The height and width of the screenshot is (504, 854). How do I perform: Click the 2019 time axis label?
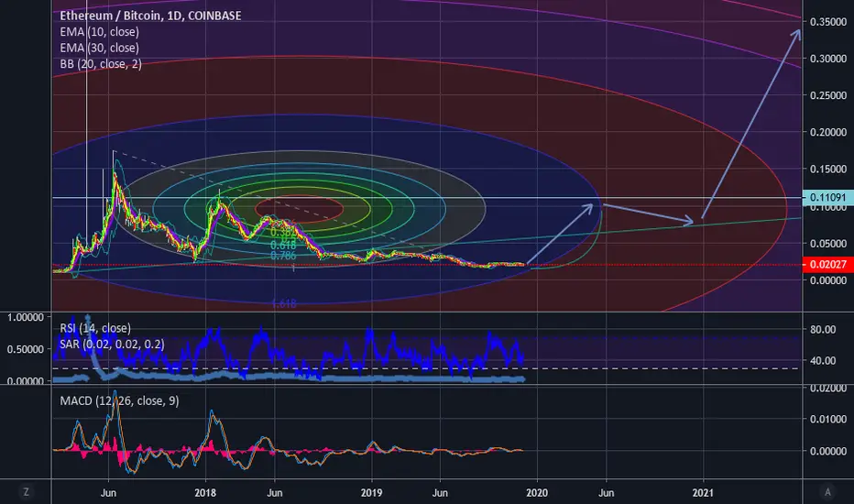(x=372, y=493)
